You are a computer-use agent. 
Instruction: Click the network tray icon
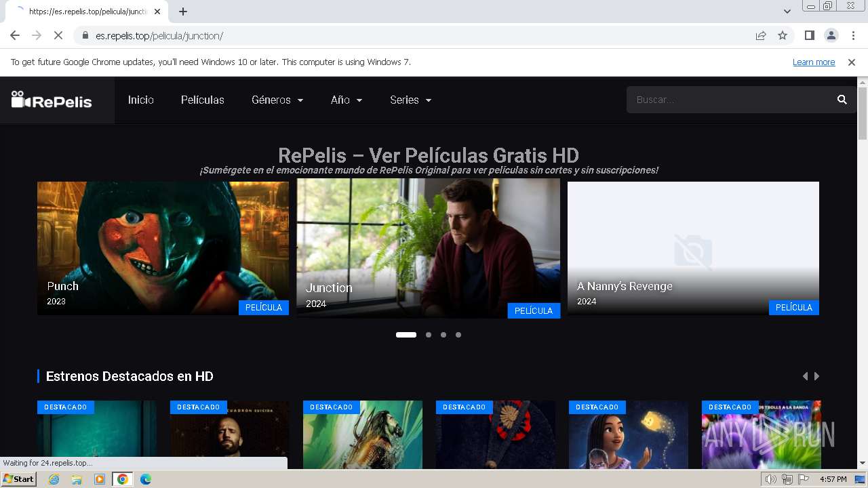[x=787, y=479]
